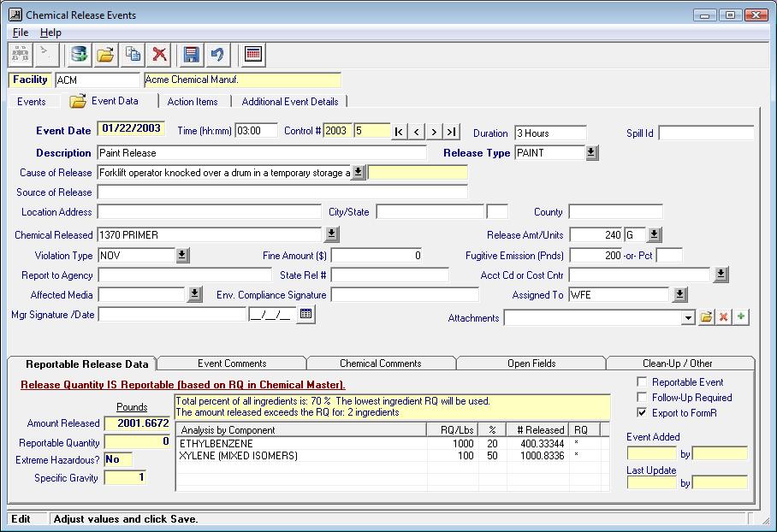Open the calendar toolbar icon
This screenshot has height=532, width=777.
pos(252,54)
